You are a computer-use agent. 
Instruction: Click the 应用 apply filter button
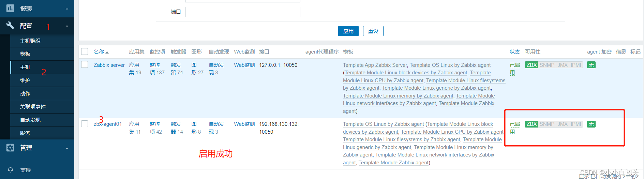coord(348,31)
